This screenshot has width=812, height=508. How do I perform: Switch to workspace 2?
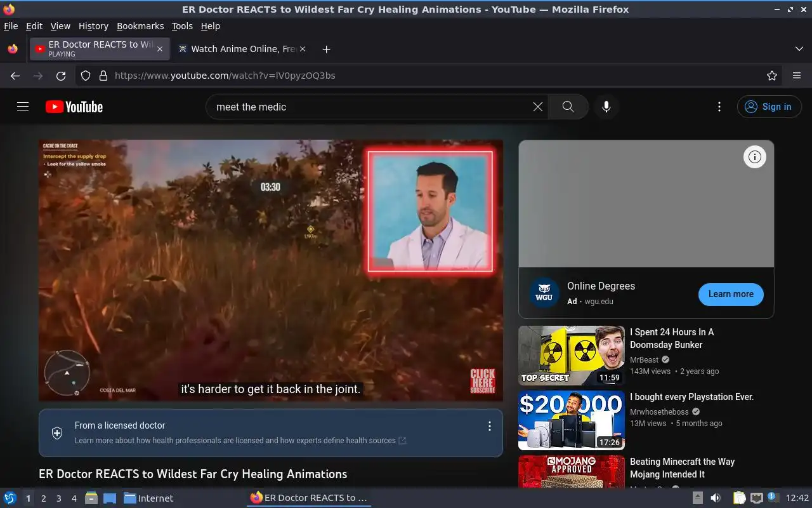44,498
